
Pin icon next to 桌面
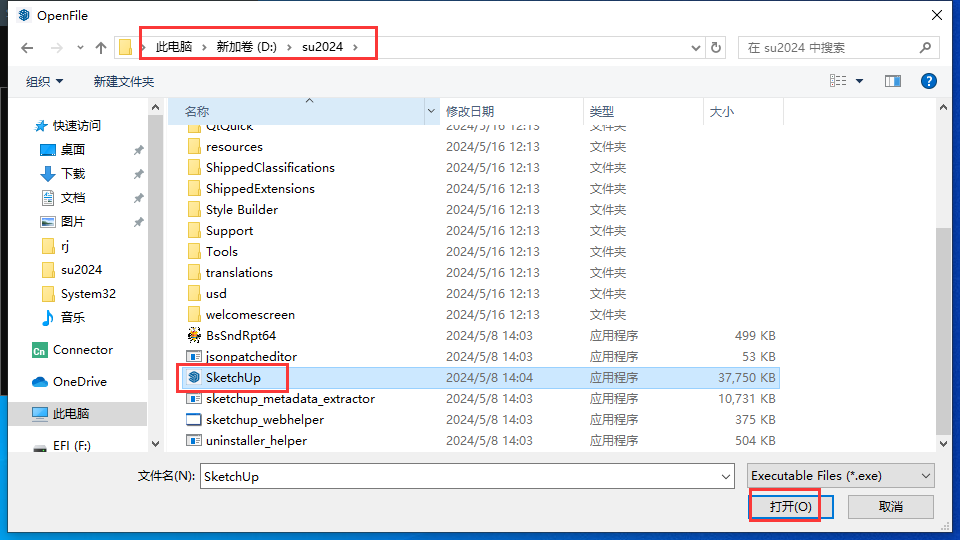click(x=139, y=149)
